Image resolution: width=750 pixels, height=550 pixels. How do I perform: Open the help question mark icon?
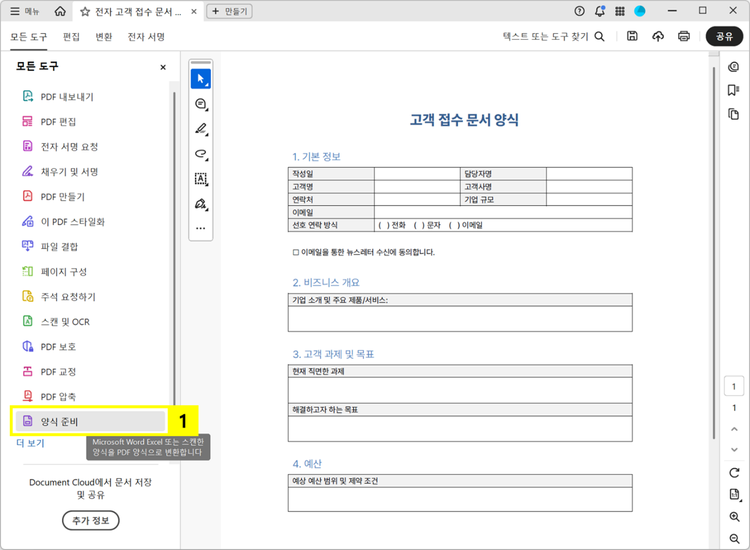coord(579,11)
